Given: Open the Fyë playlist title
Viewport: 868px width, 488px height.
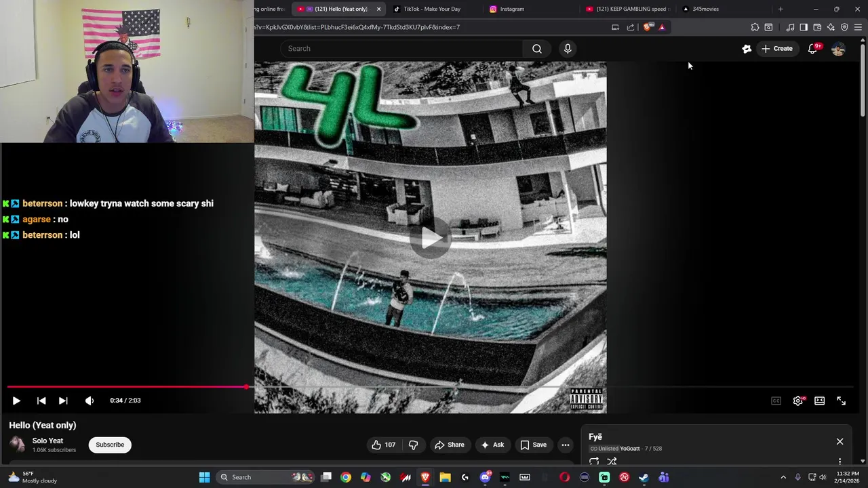Looking at the screenshot, I should point(595,437).
